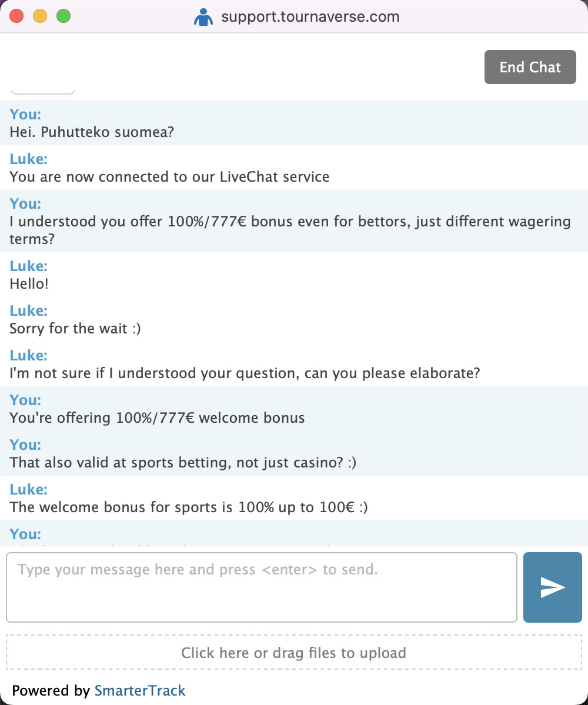Image resolution: width=588 pixels, height=705 pixels.
Task: Click the support.tournaverse.com window title
Action: point(310,17)
